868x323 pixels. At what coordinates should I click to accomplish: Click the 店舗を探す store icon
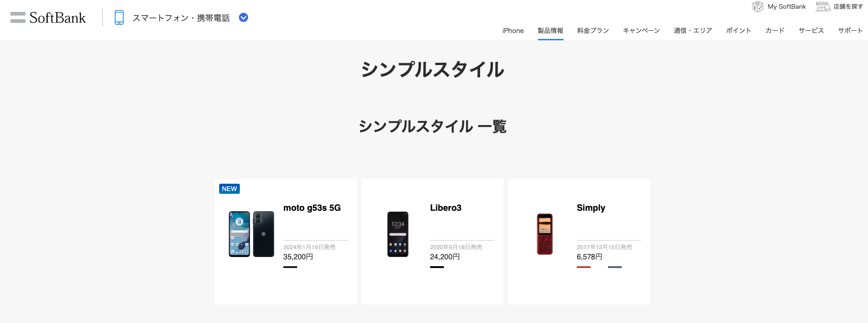[823, 6]
